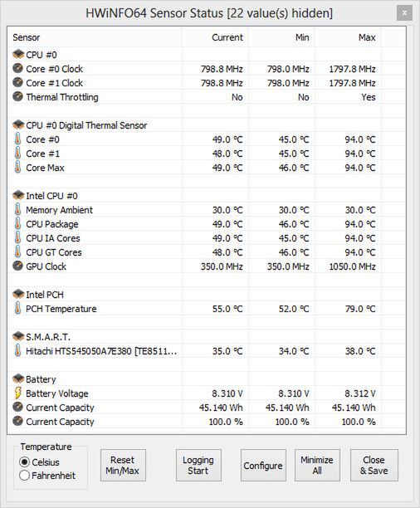Click the S.M.A.R.T. chip icon
The height and width of the screenshot is (508, 420).
(18, 336)
